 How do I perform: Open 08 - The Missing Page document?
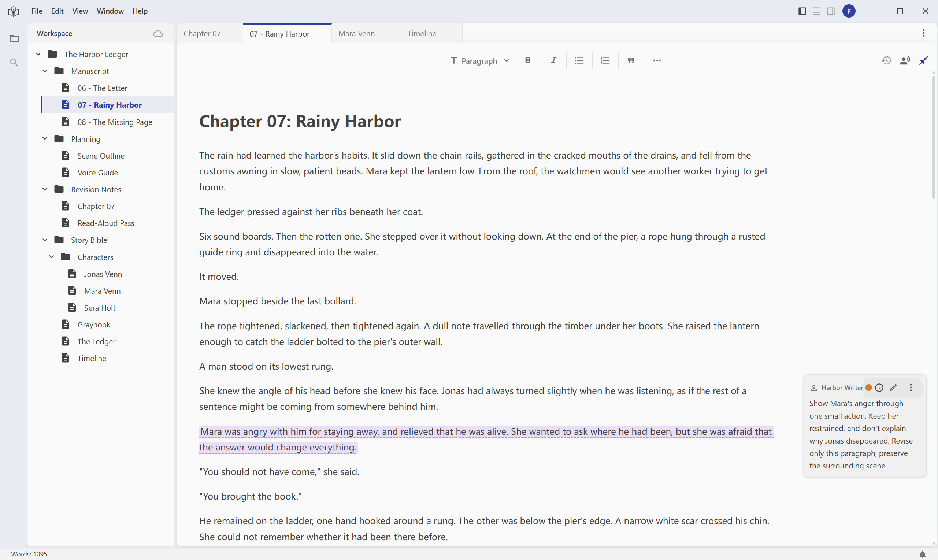108,122
